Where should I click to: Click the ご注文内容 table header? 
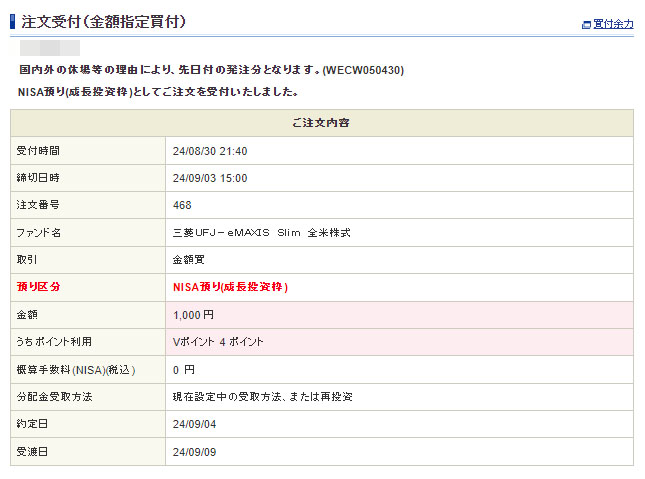321,123
